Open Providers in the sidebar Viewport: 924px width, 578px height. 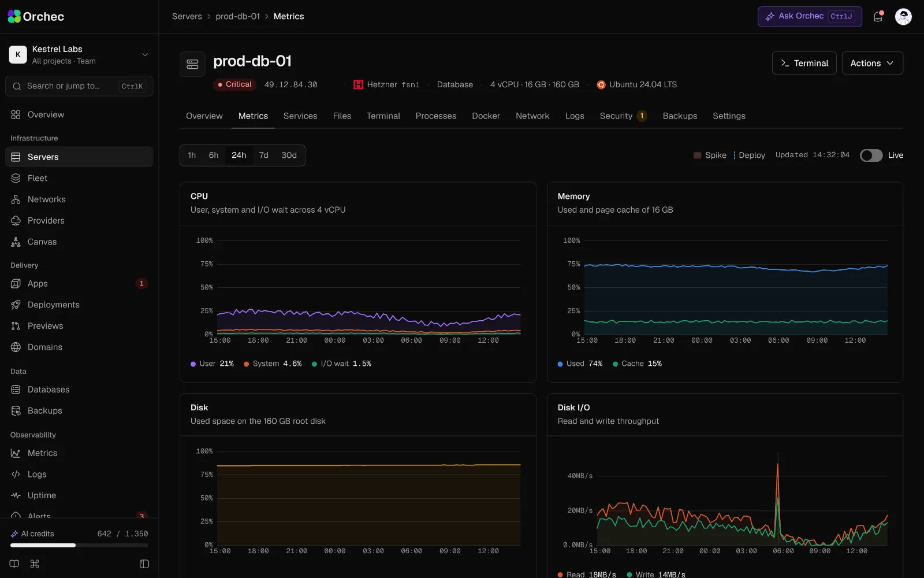coord(79,220)
